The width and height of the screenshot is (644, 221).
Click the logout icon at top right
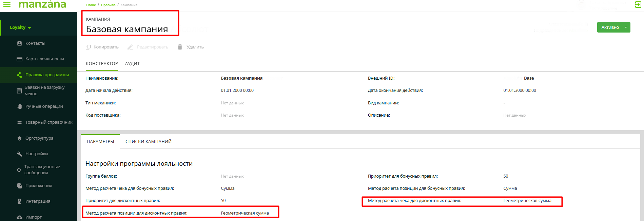pyautogui.click(x=638, y=5)
